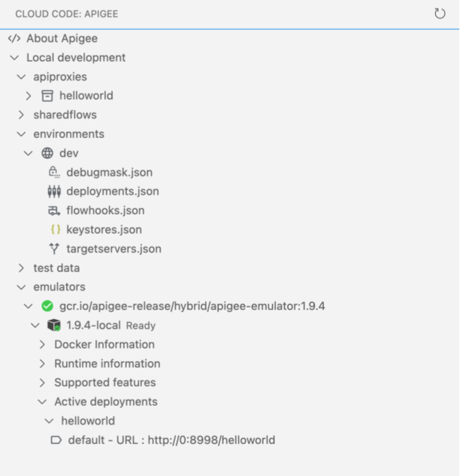This screenshot has width=460, height=476.
Task: Click the keystores.json braces icon
Action: [55, 230]
